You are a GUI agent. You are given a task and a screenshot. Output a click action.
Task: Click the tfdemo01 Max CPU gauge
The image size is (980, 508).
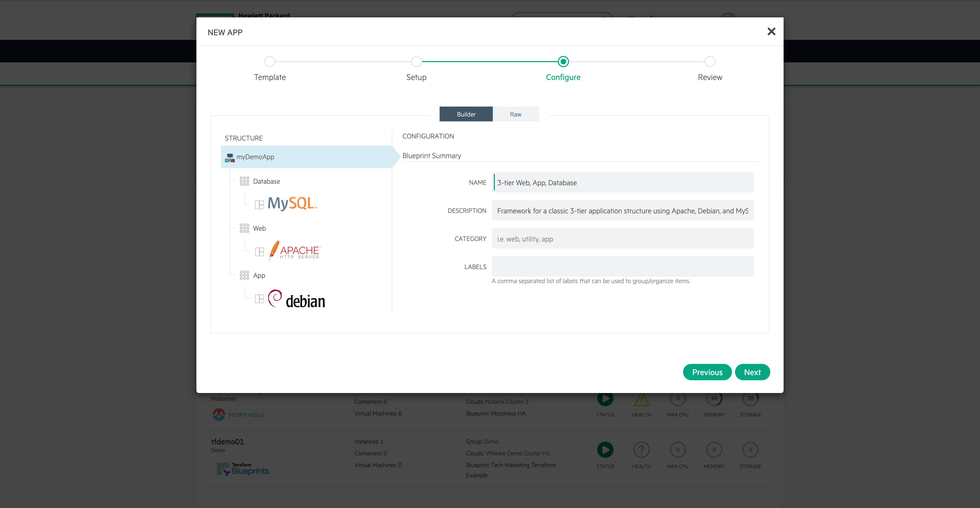(x=678, y=450)
